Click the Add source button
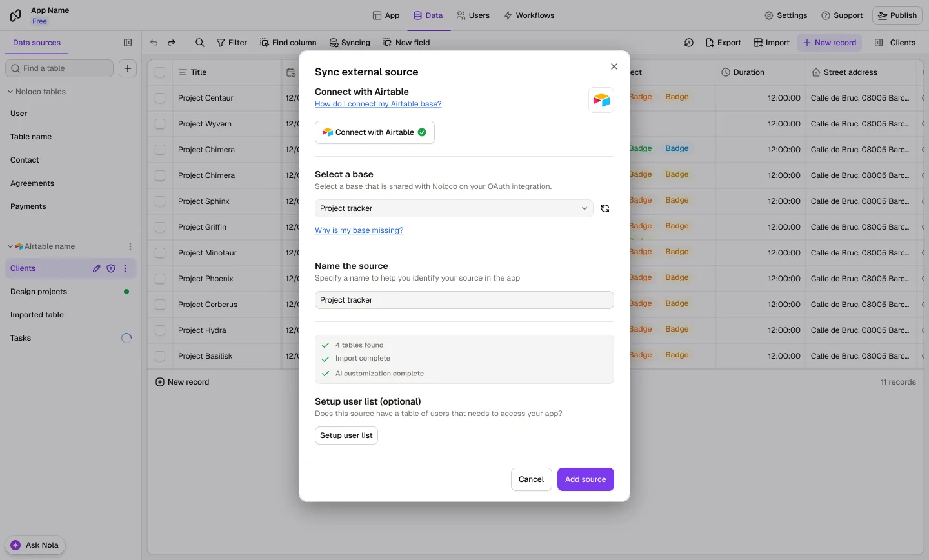Screen dimensions: 929x560 pos(586,479)
